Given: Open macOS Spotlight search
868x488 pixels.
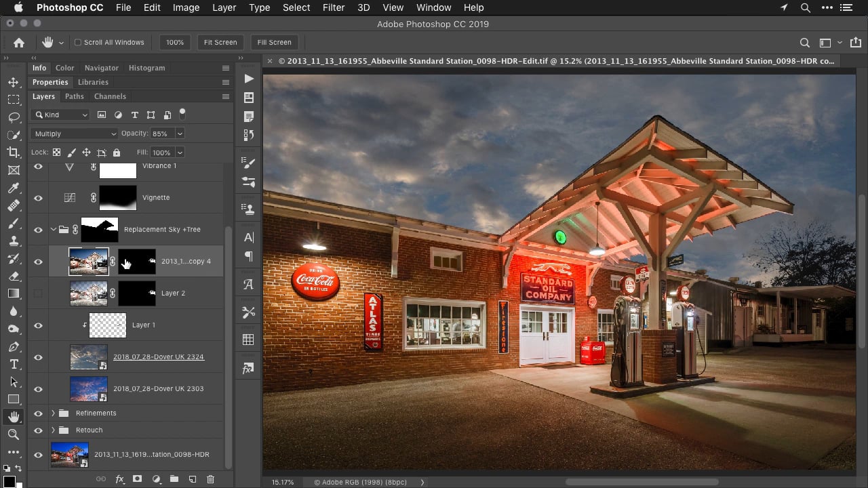Looking at the screenshot, I should (805, 7).
